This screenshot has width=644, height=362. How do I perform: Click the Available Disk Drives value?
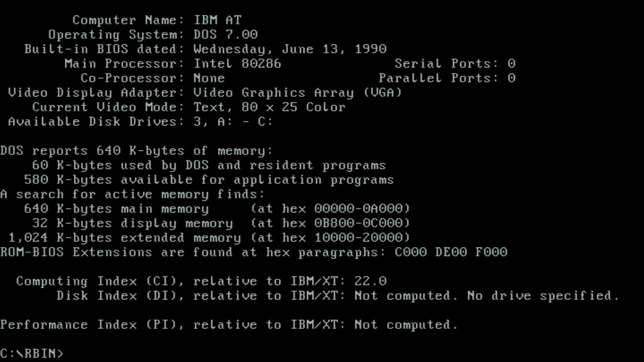233,122
